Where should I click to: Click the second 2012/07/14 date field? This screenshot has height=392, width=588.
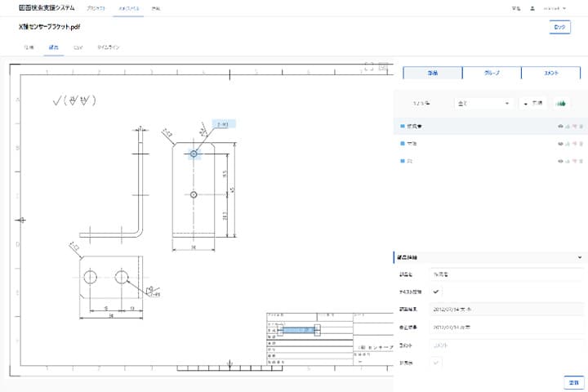[x=506, y=327]
